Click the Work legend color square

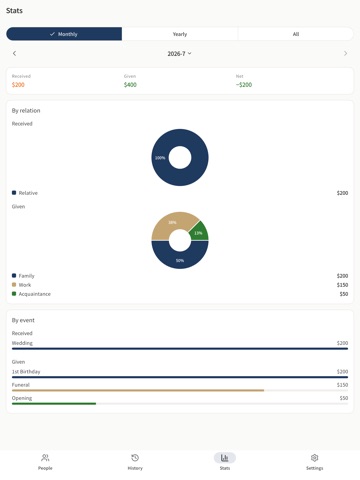click(x=14, y=285)
